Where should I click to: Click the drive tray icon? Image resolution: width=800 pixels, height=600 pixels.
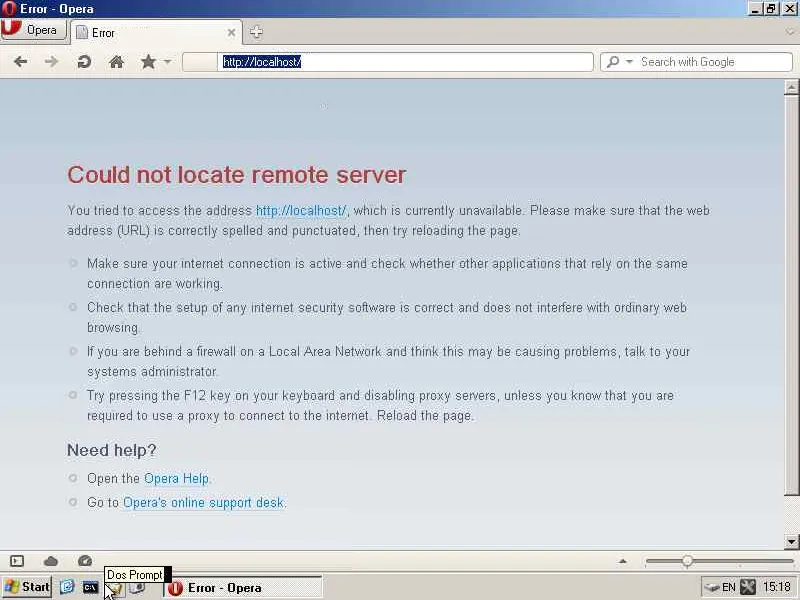[712, 588]
